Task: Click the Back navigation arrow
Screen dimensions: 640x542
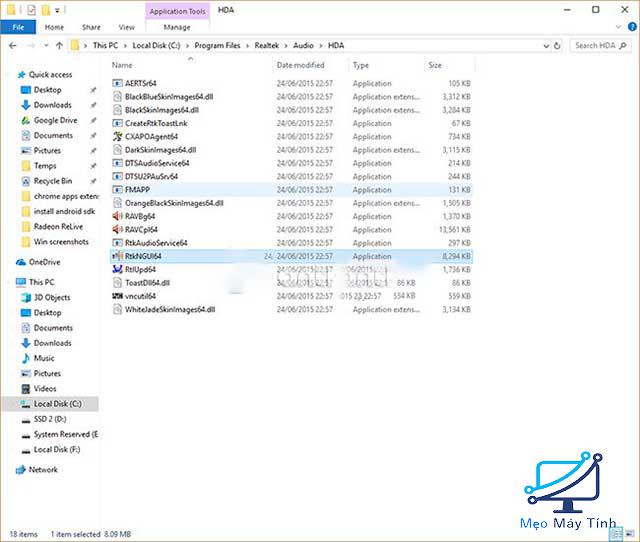Action: 13,46
